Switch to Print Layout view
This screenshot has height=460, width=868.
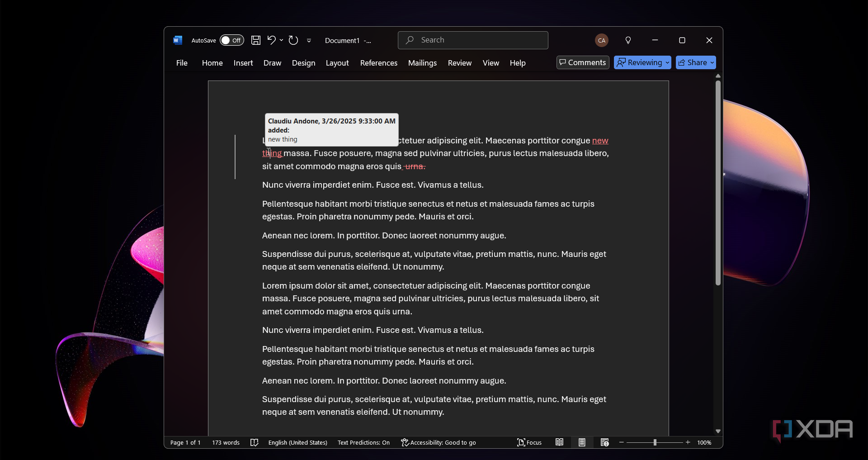(x=582, y=442)
